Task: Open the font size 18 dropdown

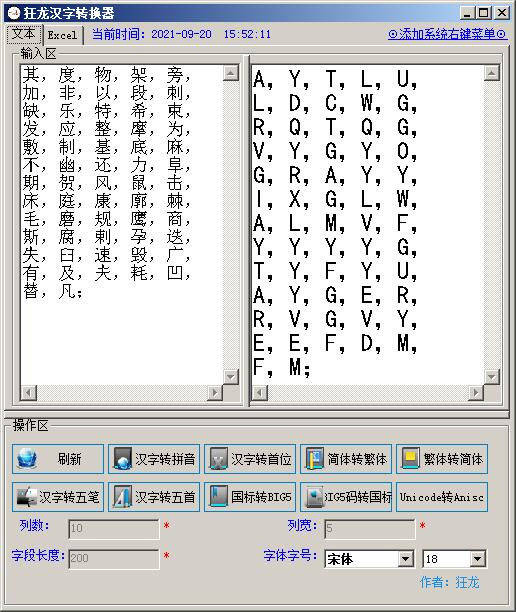Action: [x=477, y=559]
